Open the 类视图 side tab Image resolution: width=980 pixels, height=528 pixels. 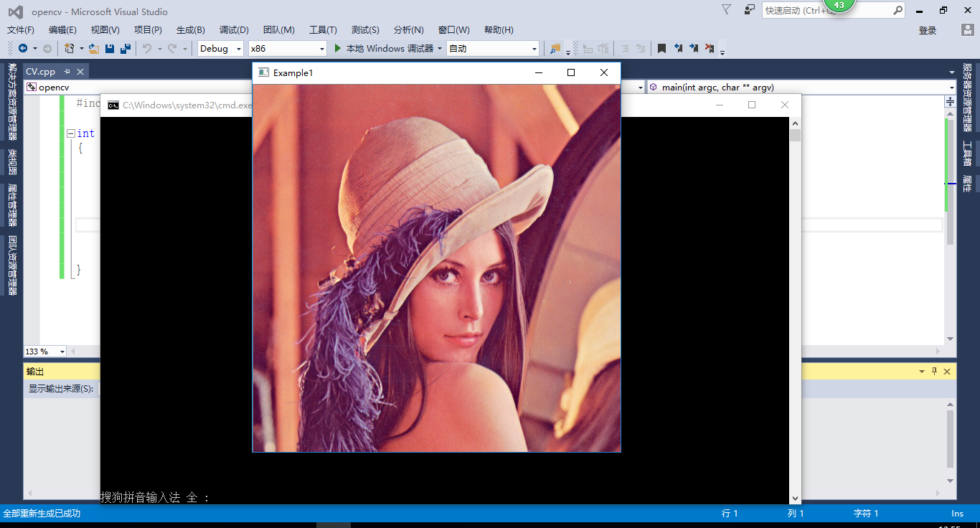coord(12,161)
